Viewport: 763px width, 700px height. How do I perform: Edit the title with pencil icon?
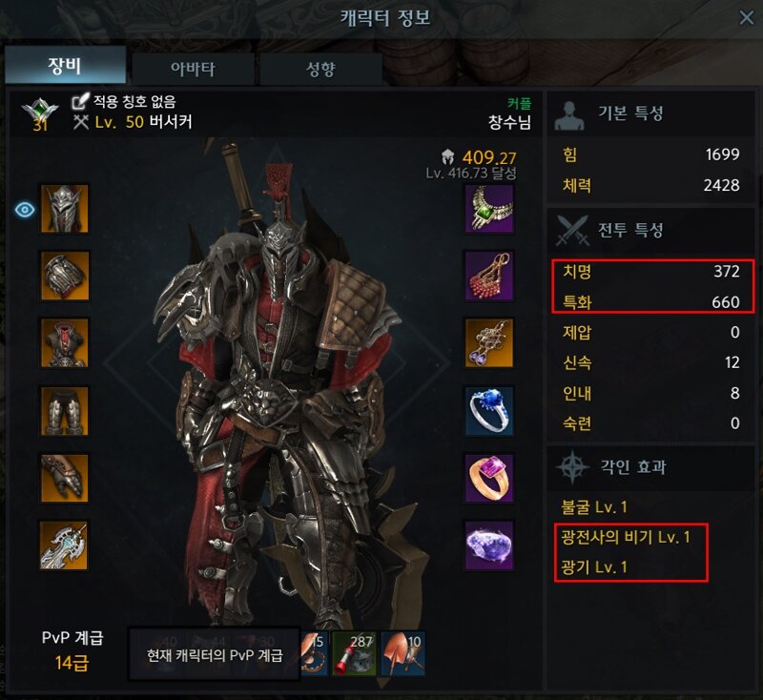(x=80, y=101)
